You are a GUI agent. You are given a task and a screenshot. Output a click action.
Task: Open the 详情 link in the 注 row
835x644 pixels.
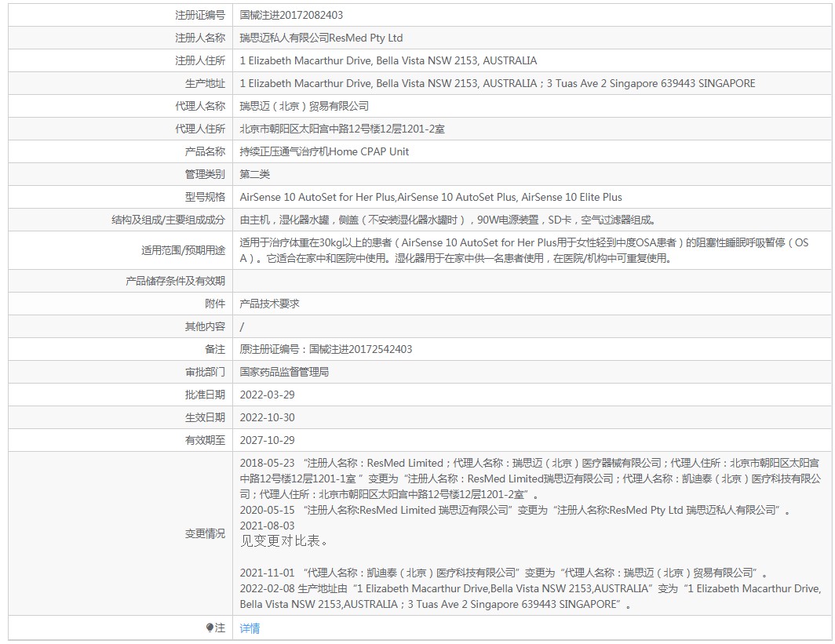[250, 628]
